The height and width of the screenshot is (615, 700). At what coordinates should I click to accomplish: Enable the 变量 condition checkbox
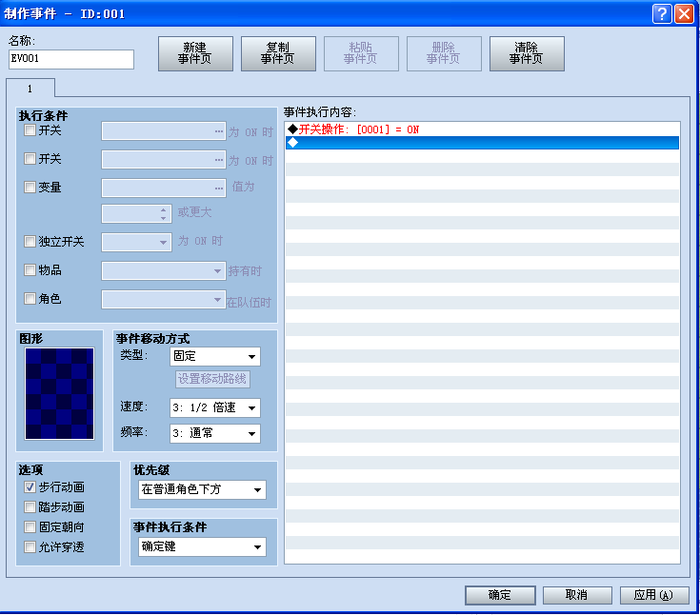(x=30, y=187)
